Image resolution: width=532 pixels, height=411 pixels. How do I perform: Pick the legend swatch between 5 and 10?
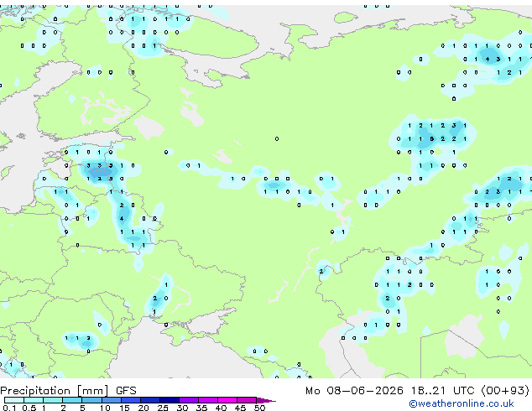pyautogui.click(x=91, y=400)
